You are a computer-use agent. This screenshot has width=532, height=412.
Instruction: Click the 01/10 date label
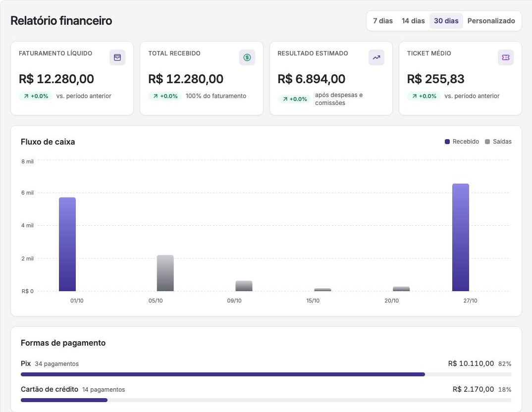pos(77,301)
